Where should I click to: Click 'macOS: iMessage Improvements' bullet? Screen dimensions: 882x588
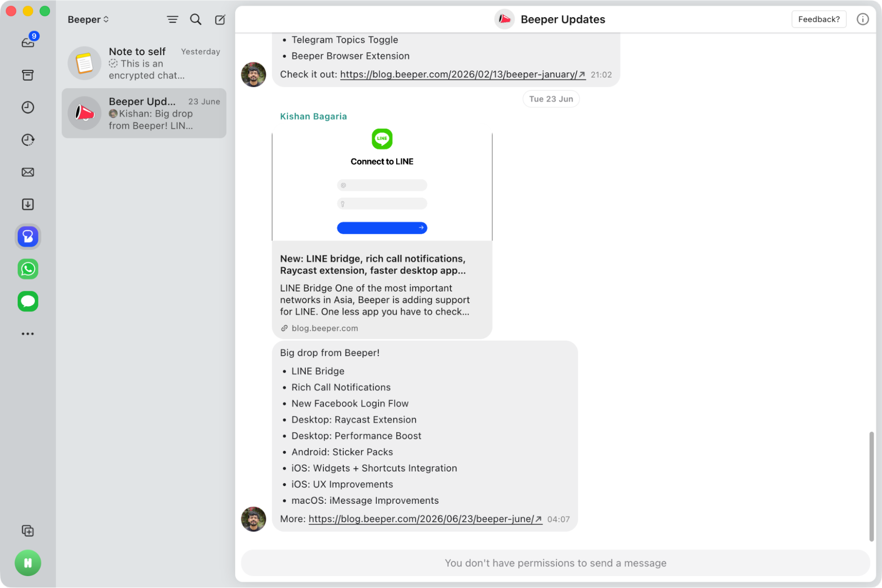point(365,501)
